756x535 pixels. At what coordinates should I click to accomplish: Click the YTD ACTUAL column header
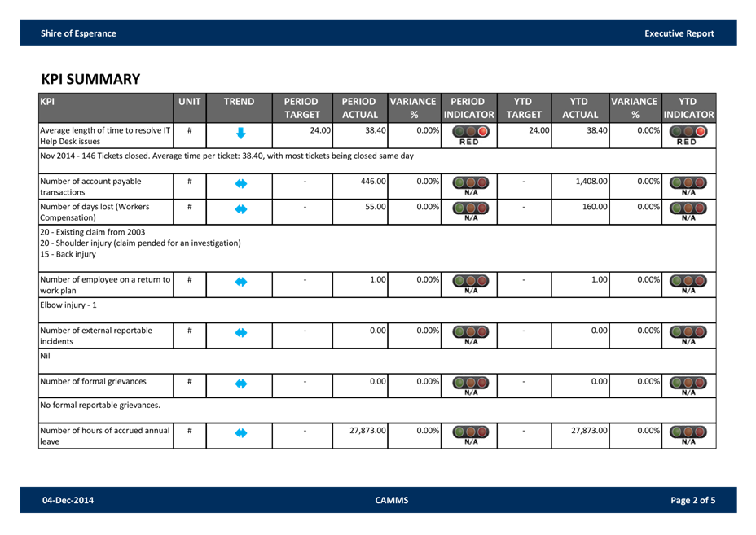click(580, 107)
